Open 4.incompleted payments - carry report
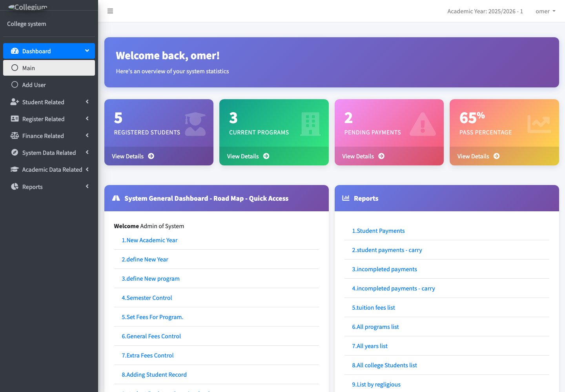Viewport: 565px width, 392px height. click(394, 288)
